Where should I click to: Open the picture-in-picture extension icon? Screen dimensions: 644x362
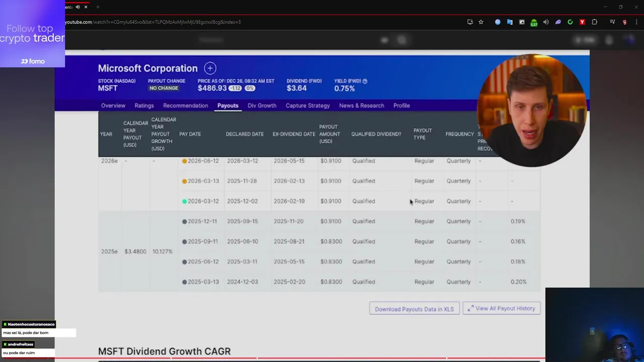pos(522,22)
